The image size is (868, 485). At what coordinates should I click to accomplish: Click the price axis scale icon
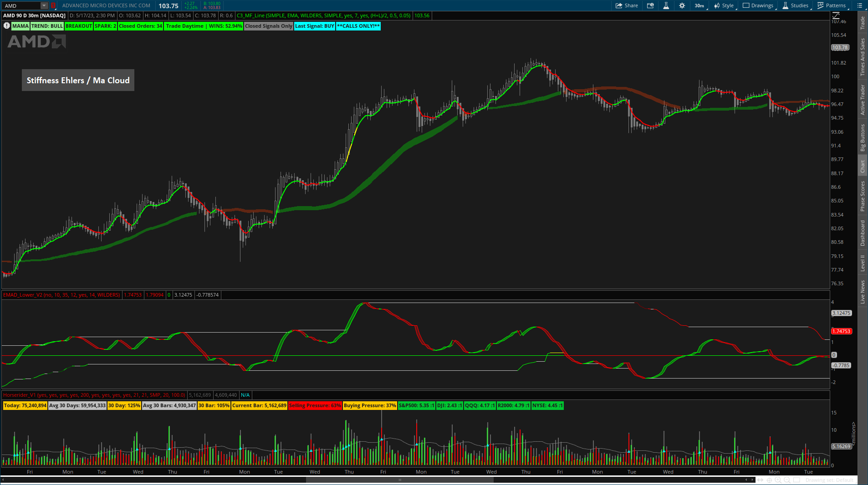(x=836, y=15)
